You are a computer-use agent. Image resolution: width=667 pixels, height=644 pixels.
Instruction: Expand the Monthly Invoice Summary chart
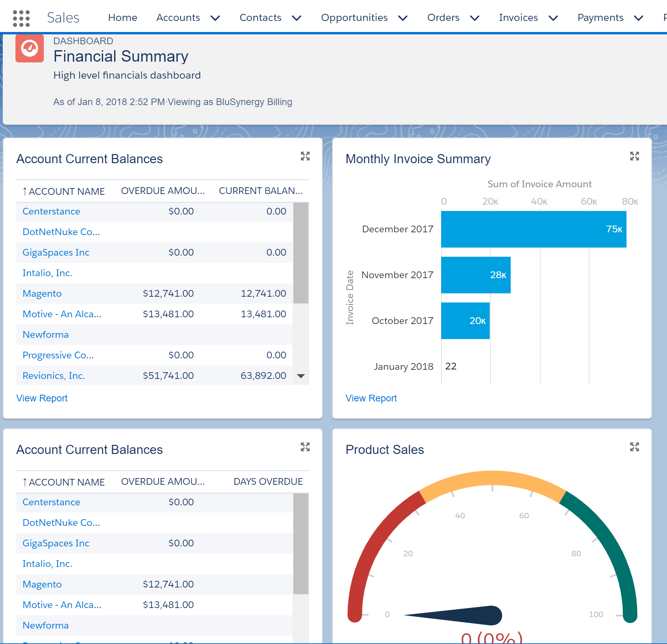click(634, 156)
